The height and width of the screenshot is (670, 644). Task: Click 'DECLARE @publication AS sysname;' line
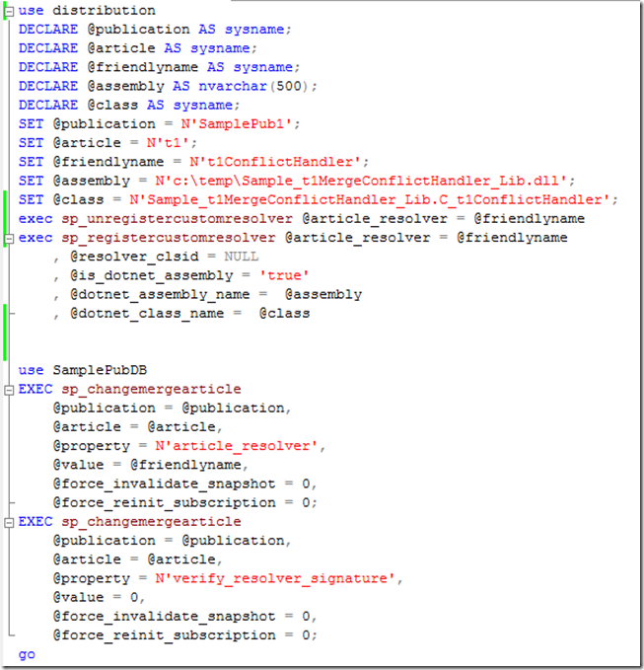click(155, 30)
